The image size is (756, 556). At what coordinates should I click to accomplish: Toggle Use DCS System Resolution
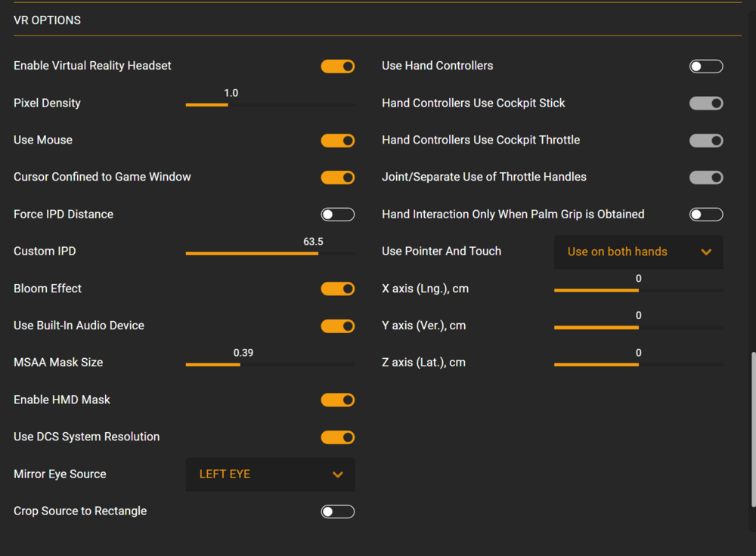(x=337, y=437)
